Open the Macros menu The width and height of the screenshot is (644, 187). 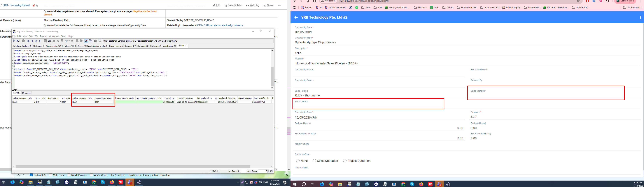pos(43,36)
